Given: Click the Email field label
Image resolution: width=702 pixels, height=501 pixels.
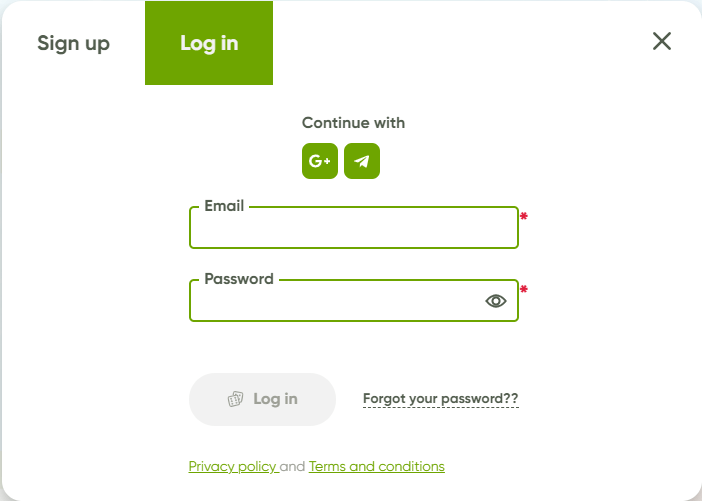Looking at the screenshot, I should coord(224,206).
